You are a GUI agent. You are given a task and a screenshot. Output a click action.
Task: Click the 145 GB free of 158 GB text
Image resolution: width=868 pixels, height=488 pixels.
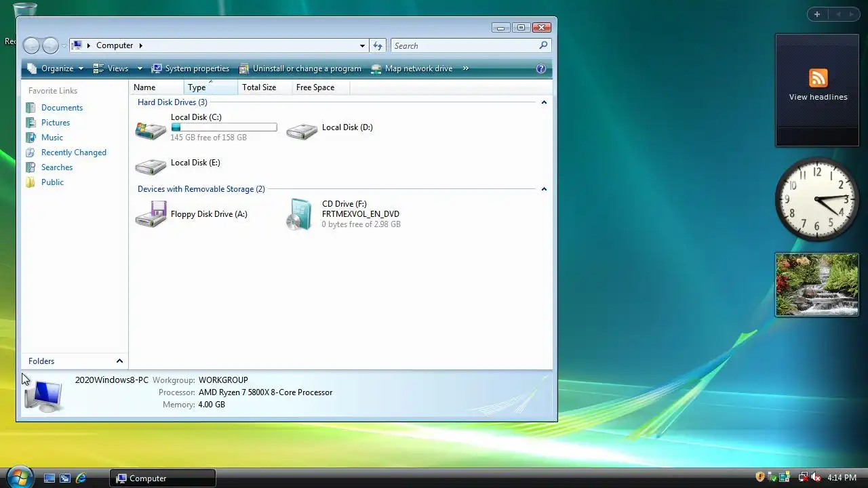click(x=208, y=138)
